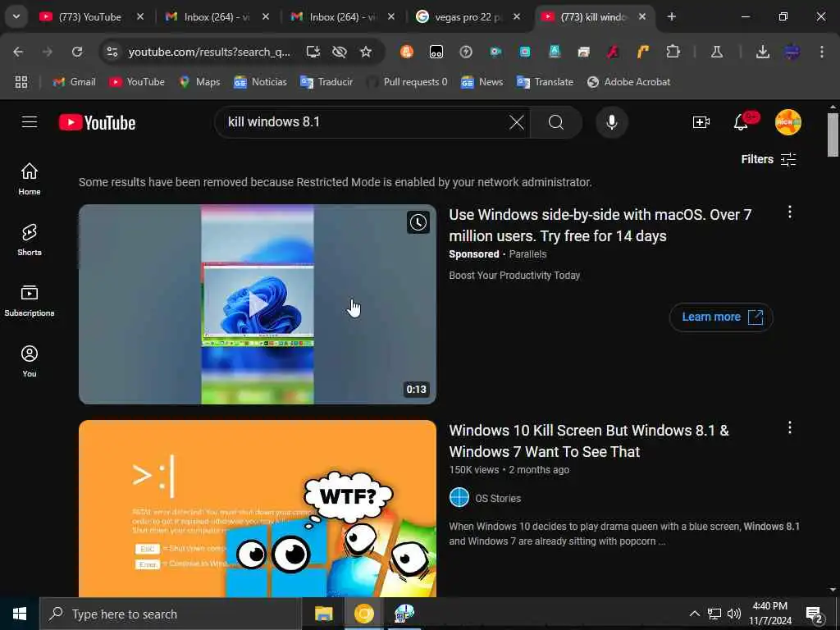Viewport: 840px width, 630px height.
Task: Open Chrome three-dot menu
Action: 822,52
